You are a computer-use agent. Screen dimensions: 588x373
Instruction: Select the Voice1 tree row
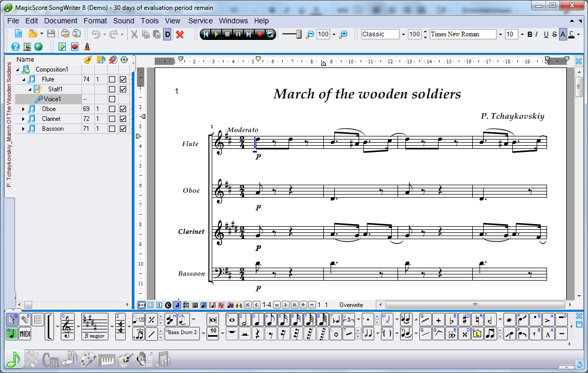[48, 99]
